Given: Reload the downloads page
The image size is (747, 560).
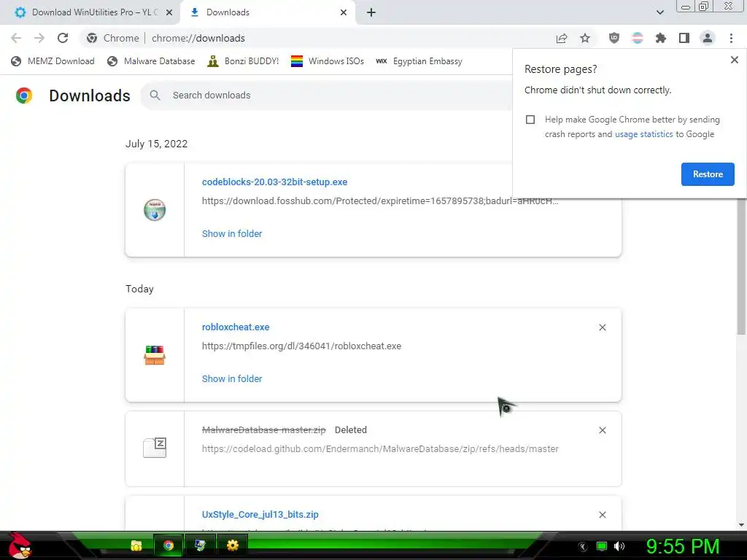Looking at the screenshot, I should [63, 38].
